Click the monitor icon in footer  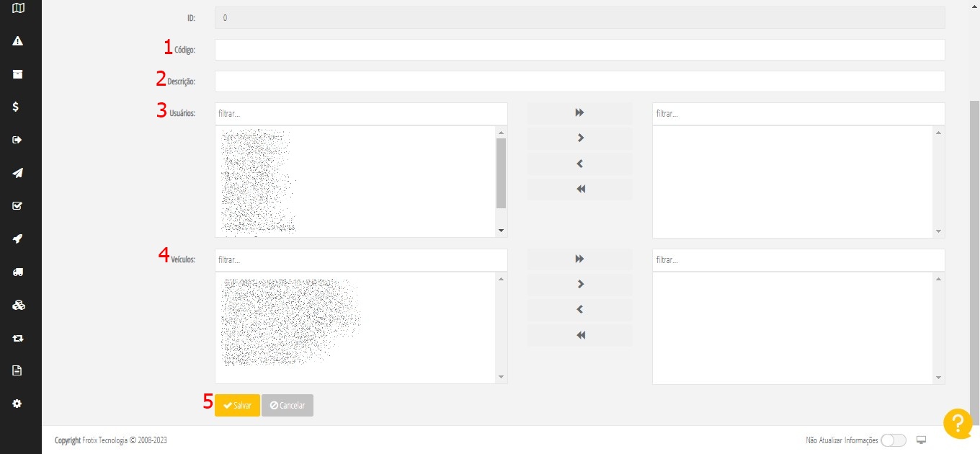coord(921,440)
